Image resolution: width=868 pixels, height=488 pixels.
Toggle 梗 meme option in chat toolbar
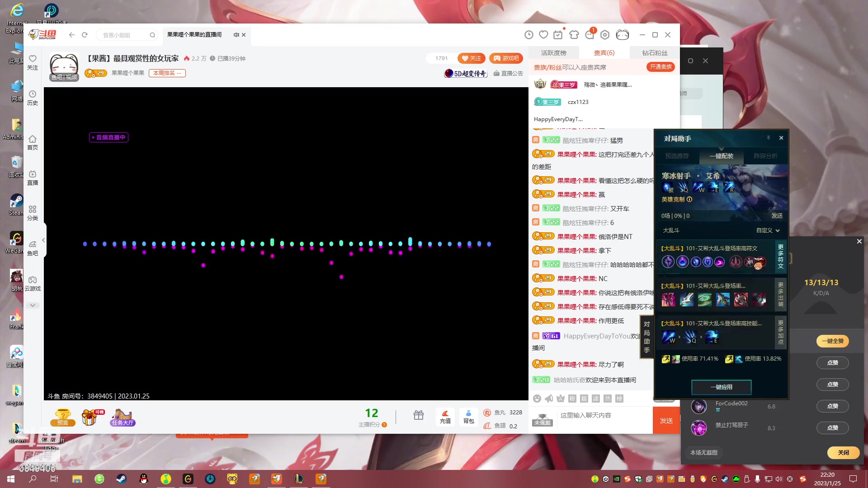coord(619,399)
